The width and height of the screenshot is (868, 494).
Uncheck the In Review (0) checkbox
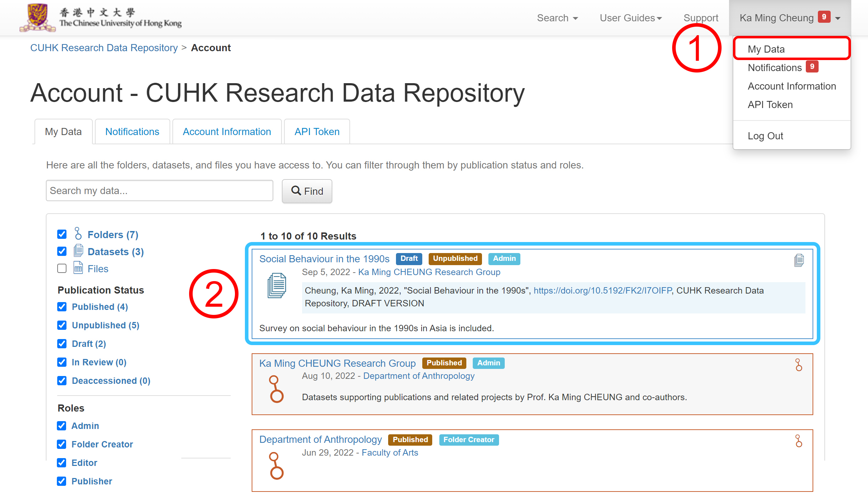pos(62,362)
